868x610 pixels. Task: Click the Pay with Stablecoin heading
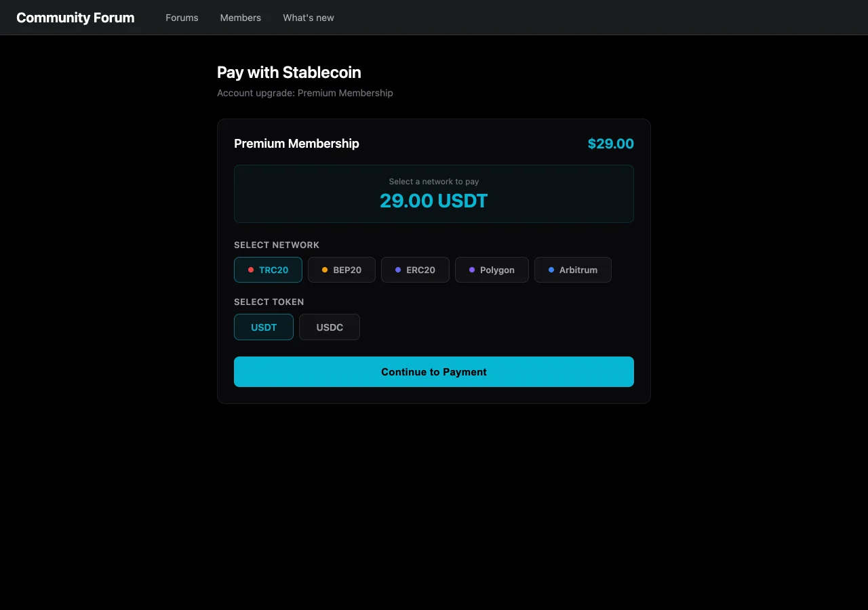[x=289, y=73]
